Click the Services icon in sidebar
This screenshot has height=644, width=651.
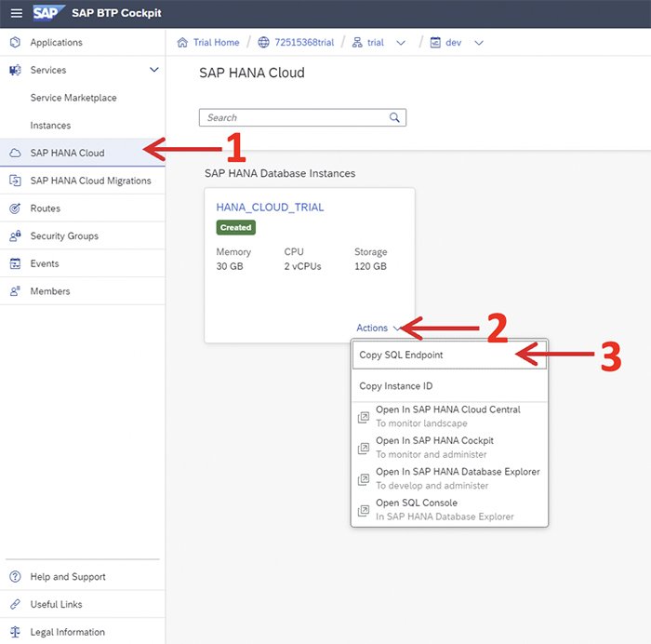(x=15, y=70)
